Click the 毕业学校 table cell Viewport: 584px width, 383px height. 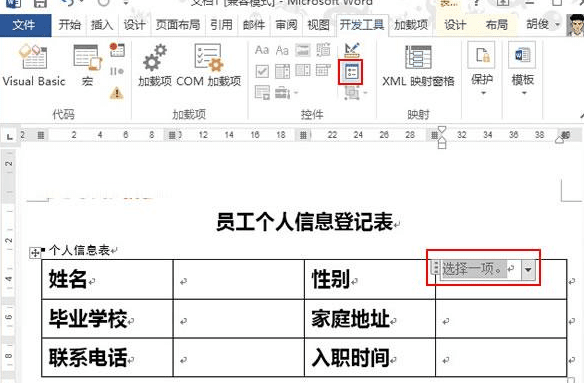coord(107,319)
